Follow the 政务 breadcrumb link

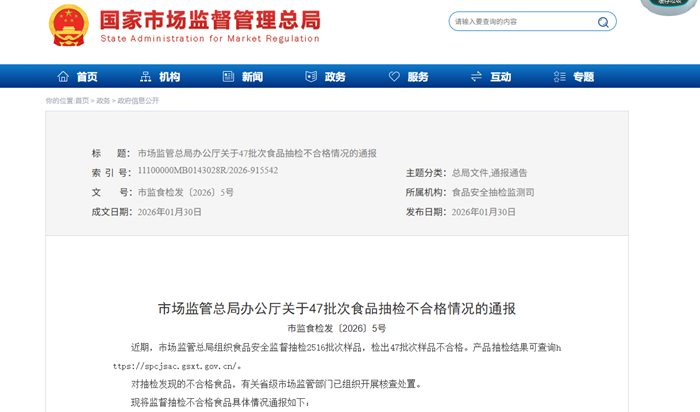[x=103, y=101]
